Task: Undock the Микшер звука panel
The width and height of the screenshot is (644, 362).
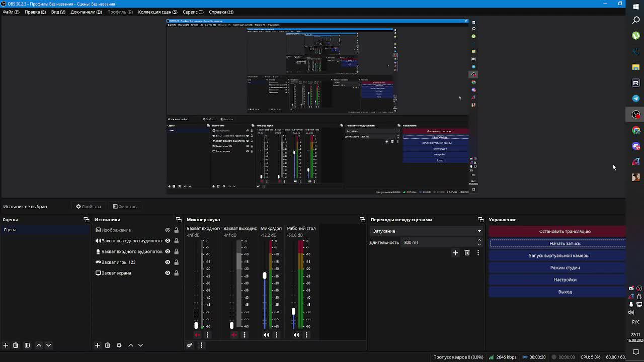Action: (x=362, y=220)
